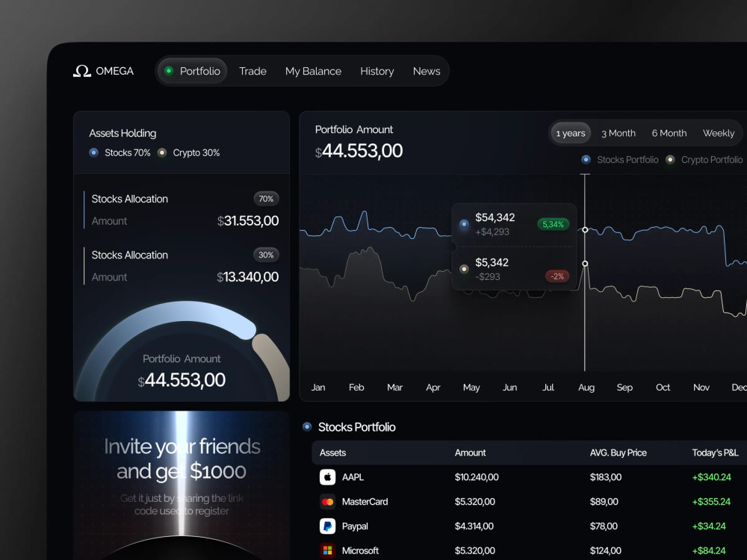Click the stocks line marker at Aug

click(585, 230)
